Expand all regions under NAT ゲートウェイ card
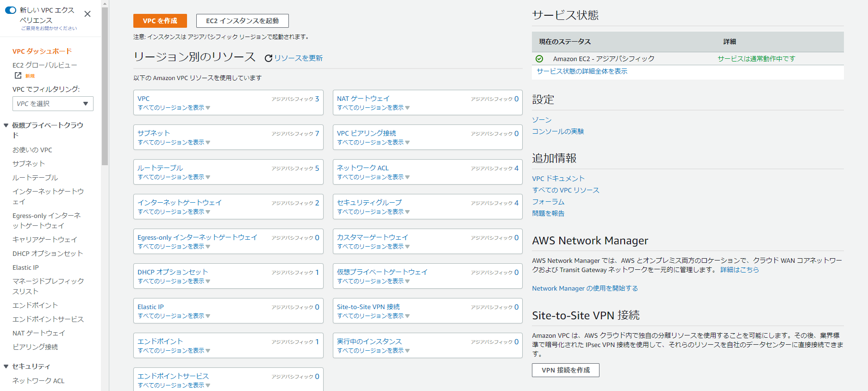Screen dimensions: 868x391 click(373, 108)
